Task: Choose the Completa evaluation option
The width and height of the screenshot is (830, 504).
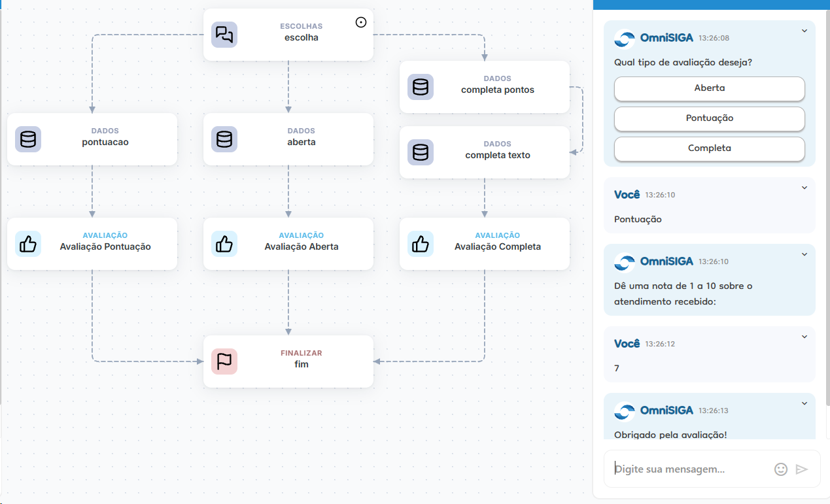Action: [710, 148]
